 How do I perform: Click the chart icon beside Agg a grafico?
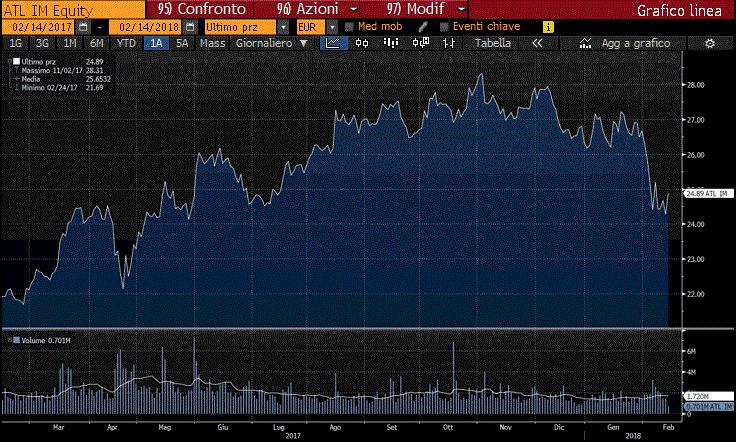585,43
